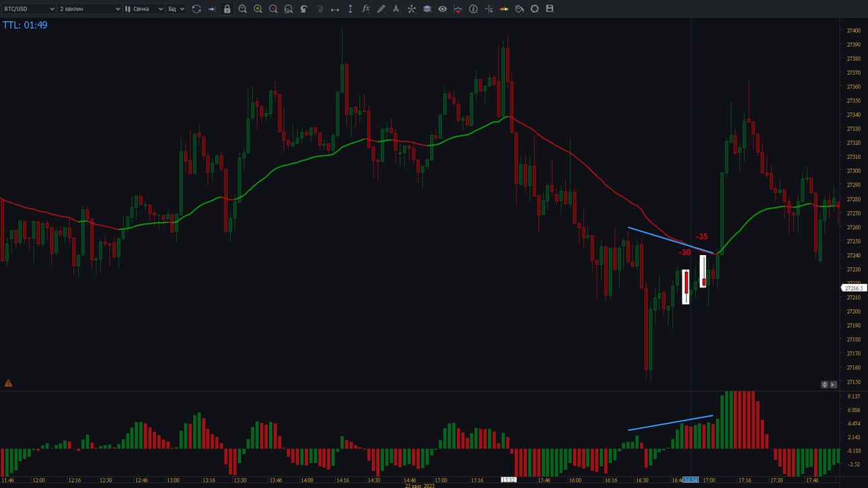868x488 pixels.
Task: Click the current price label 27216.5
Action: pos(853,288)
